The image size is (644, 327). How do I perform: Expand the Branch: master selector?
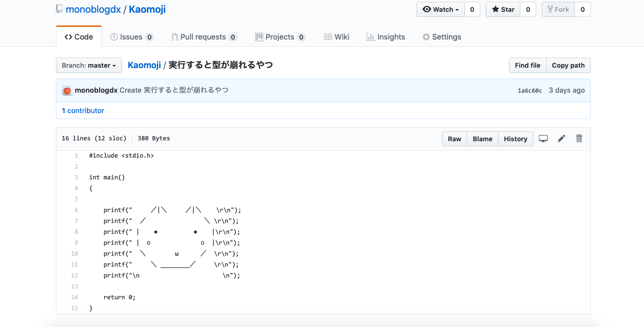(x=89, y=65)
